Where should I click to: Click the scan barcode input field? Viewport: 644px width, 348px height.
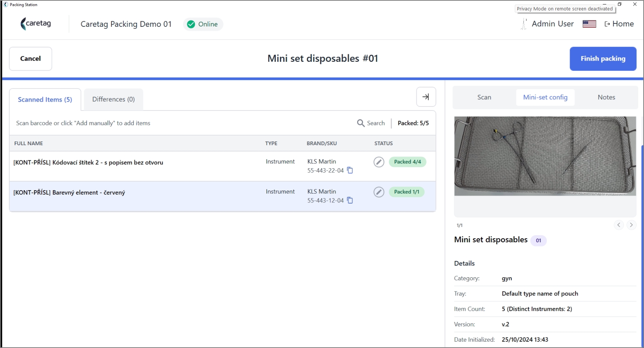(x=183, y=123)
